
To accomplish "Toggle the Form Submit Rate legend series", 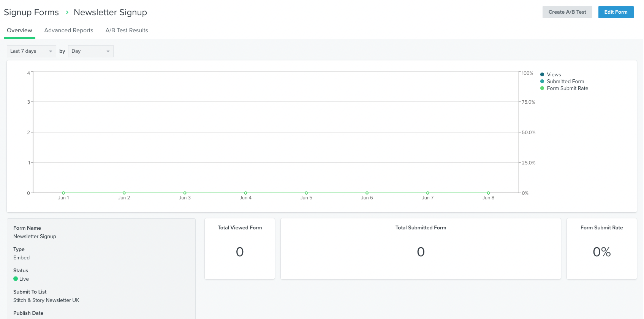I will coord(564,88).
